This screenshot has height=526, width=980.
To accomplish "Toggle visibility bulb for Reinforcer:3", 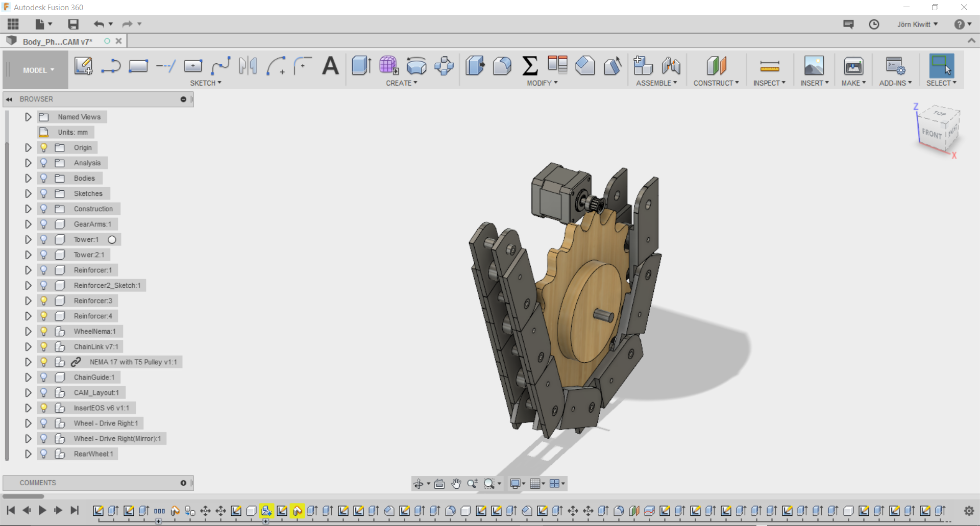I will coord(44,300).
